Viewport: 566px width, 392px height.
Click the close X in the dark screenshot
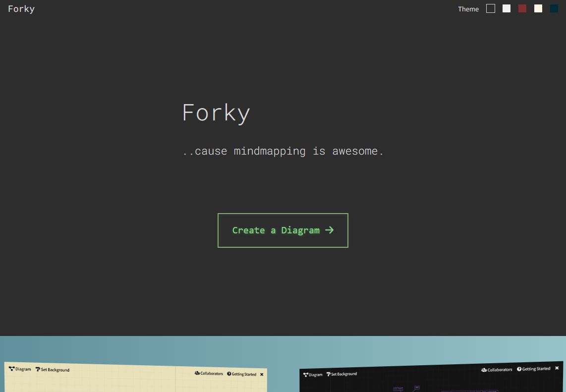click(557, 368)
